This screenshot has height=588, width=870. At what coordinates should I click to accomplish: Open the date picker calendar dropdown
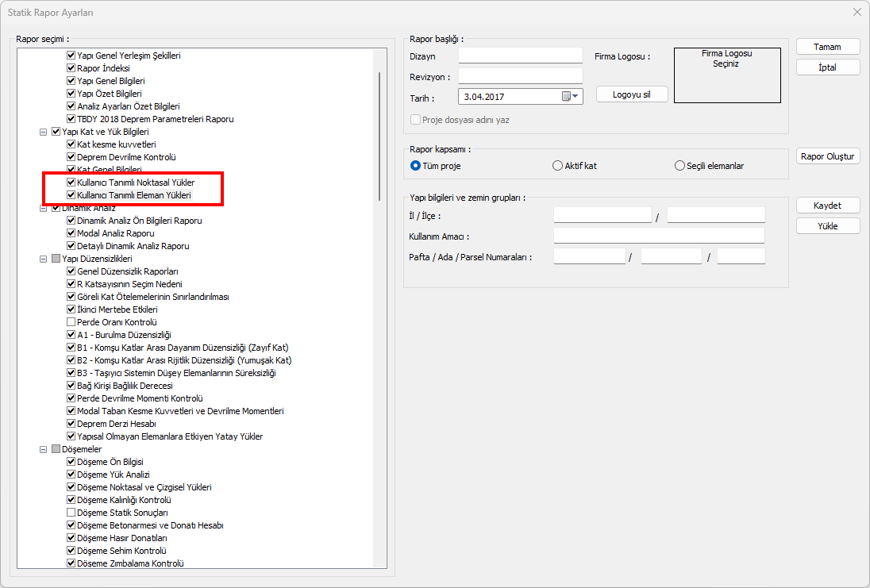tap(571, 96)
